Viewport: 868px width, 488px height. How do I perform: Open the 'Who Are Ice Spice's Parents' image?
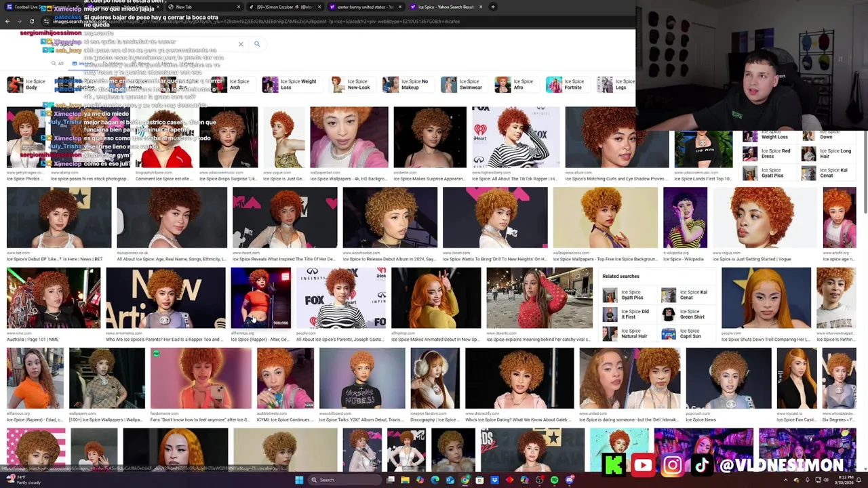click(165, 298)
